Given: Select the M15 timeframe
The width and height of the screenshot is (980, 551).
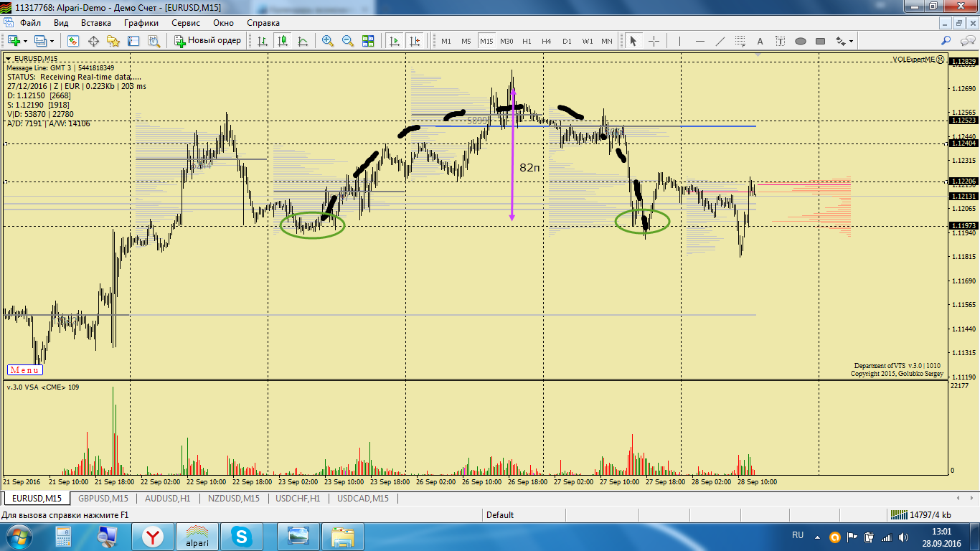Looking at the screenshot, I should click(486, 41).
